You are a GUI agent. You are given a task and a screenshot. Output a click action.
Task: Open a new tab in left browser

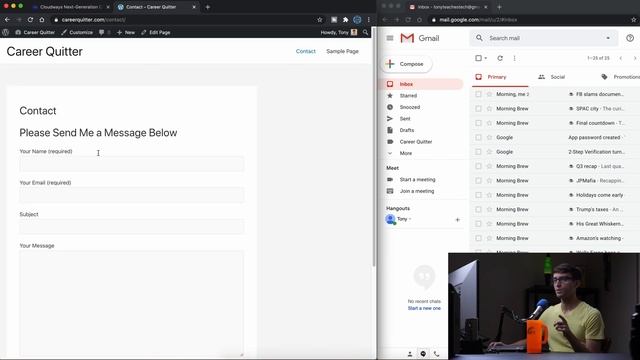click(x=207, y=7)
